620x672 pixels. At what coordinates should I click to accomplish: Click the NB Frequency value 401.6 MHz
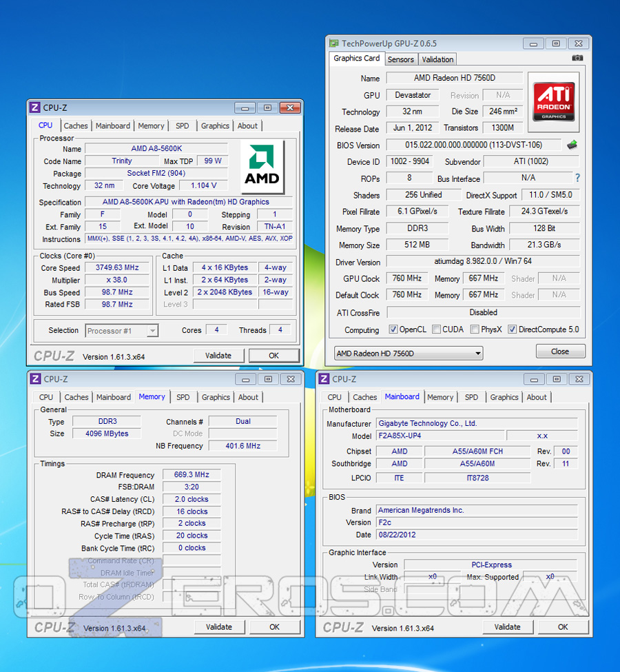point(243,446)
